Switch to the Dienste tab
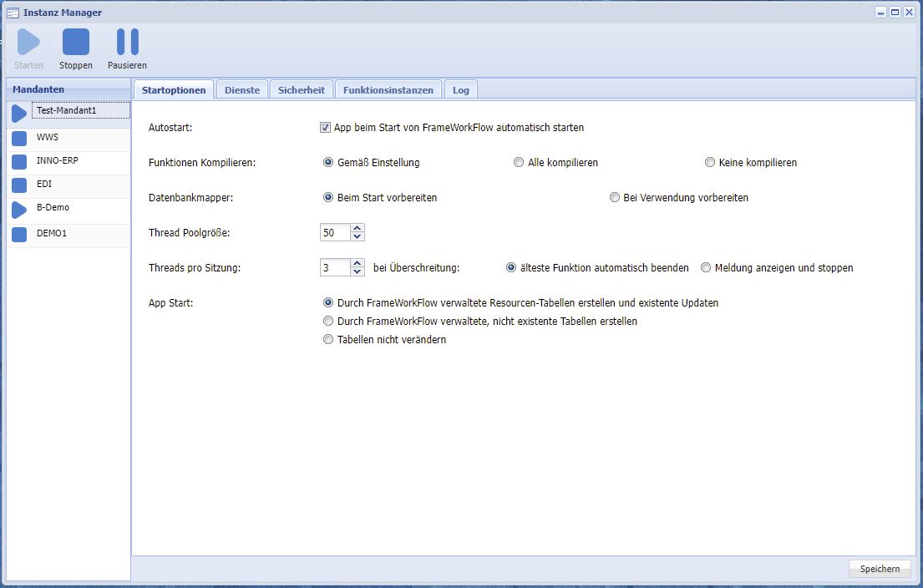The image size is (923, 588). tap(242, 90)
